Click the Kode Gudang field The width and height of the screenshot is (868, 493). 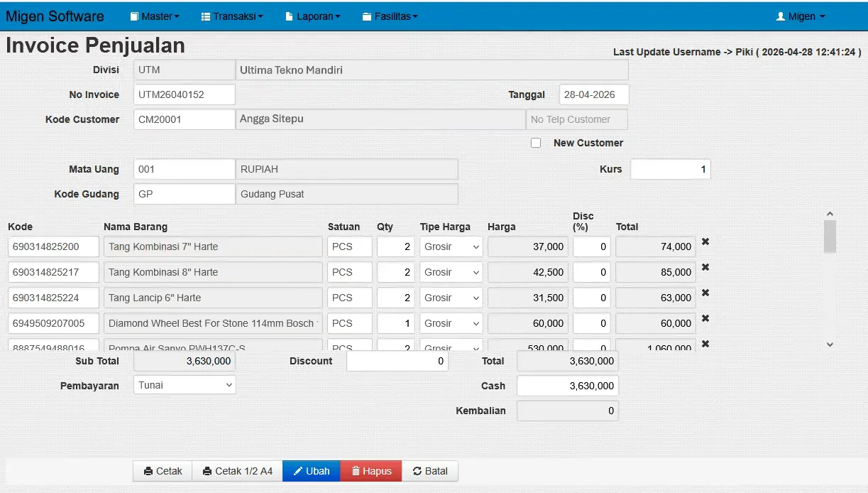[185, 194]
